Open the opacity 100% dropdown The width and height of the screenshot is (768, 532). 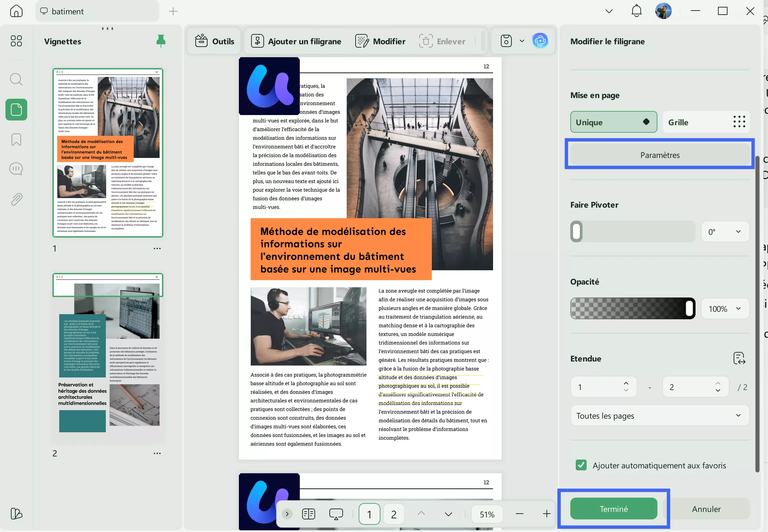coord(725,309)
